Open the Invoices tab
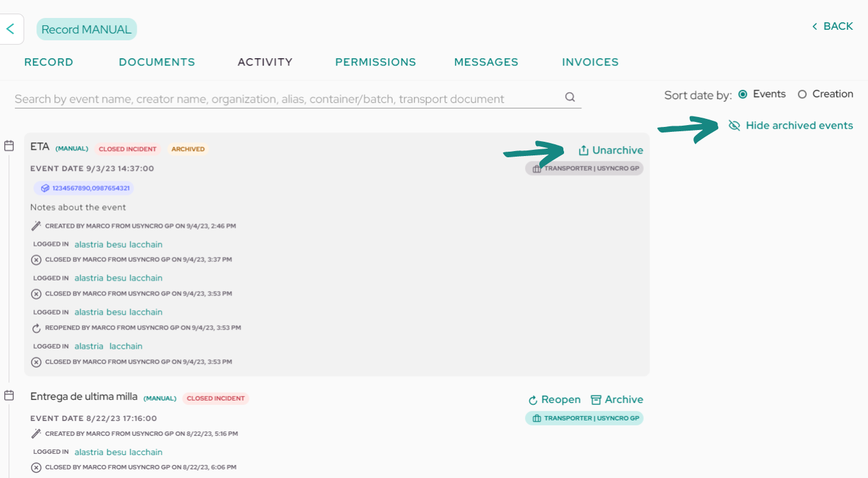The width and height of the screenshot is (868, 478). click(590, 62)
